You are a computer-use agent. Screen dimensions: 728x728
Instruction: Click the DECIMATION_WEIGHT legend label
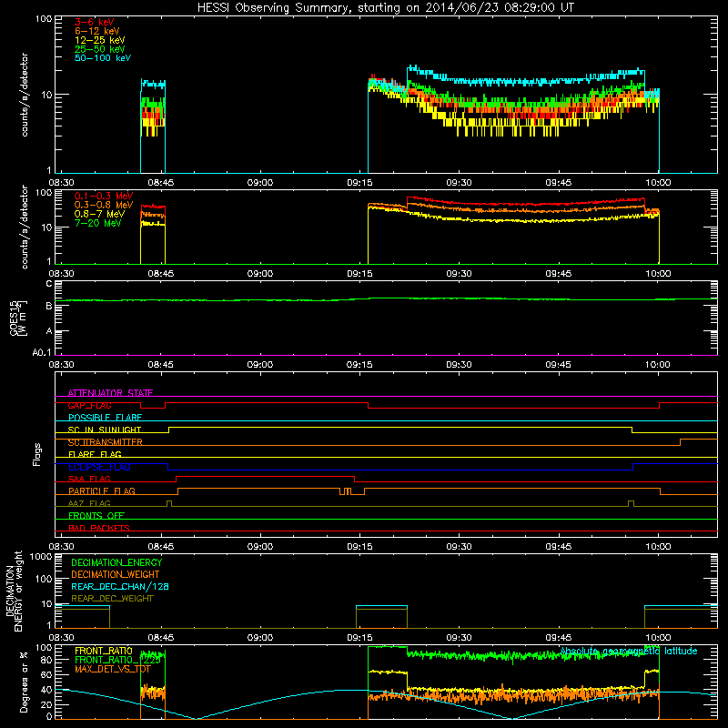(116, 574)
